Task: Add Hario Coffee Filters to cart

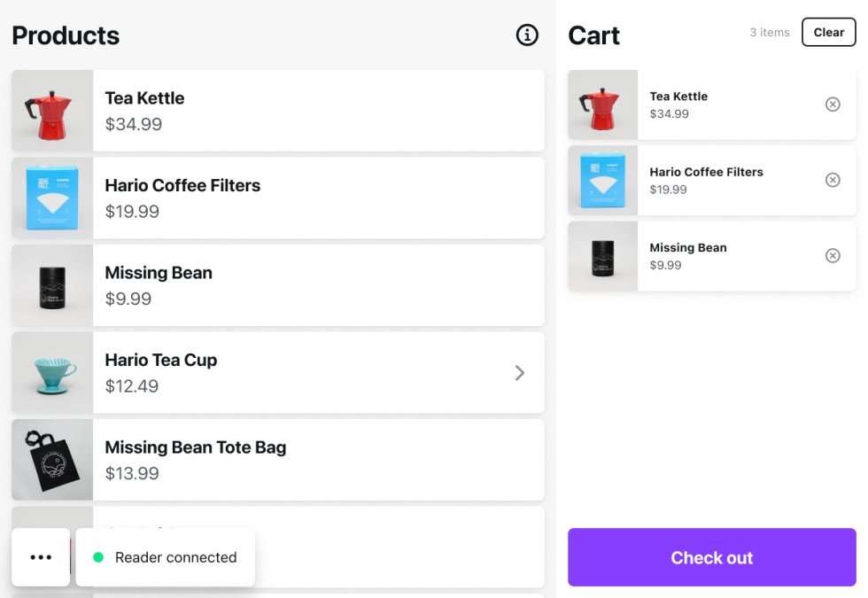Action: pos(319,198)
